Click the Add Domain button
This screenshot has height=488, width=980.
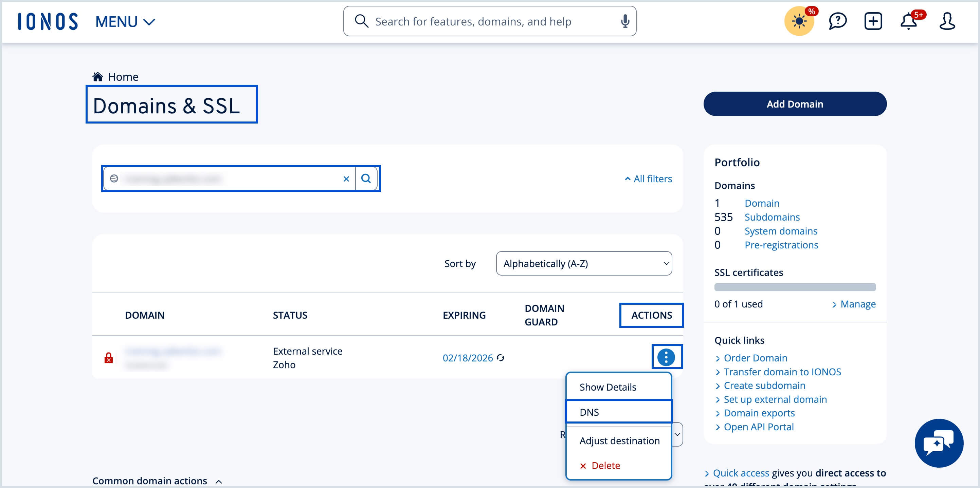click(794, 104)
